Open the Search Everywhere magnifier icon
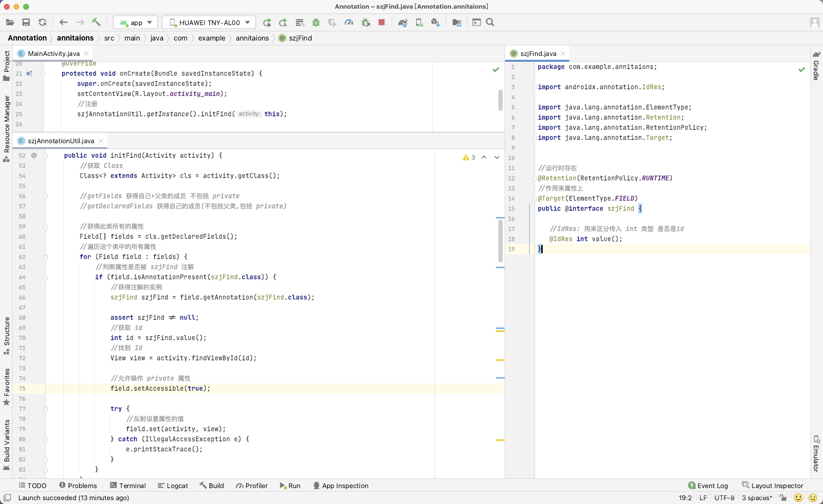 point(490,22)
